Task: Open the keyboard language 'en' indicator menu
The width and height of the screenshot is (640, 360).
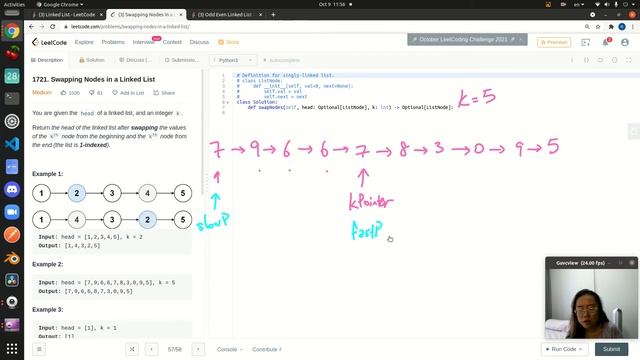Action: pos(578,4)
